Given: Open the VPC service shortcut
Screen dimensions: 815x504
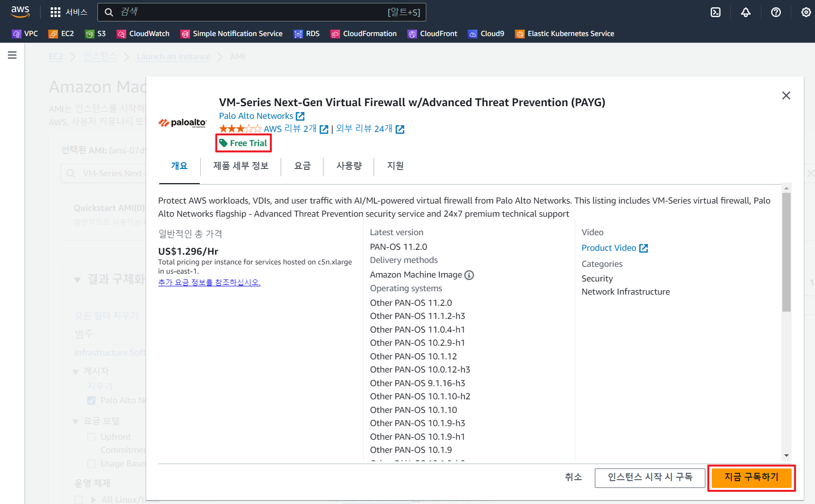Looking at the screenshot, I should click(x=25, y=34).
